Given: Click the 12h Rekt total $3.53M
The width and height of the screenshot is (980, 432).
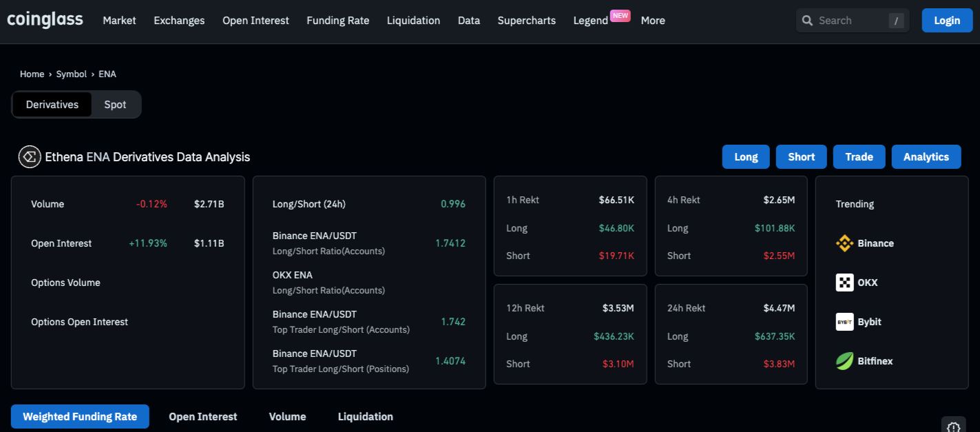Looking at the screenshot, I should click(x=618, y=308).
